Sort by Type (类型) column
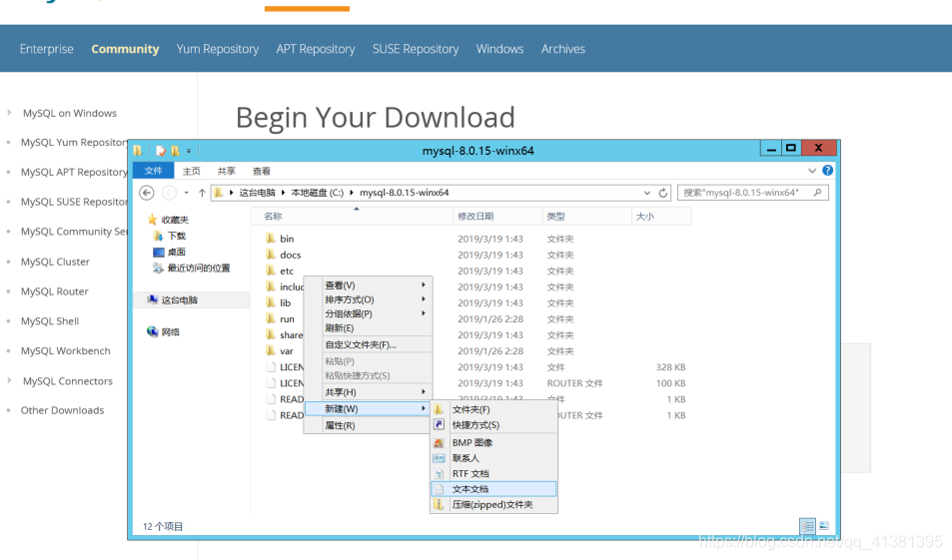This screenshot has height=560, width=952. click(x=587, y=217)
